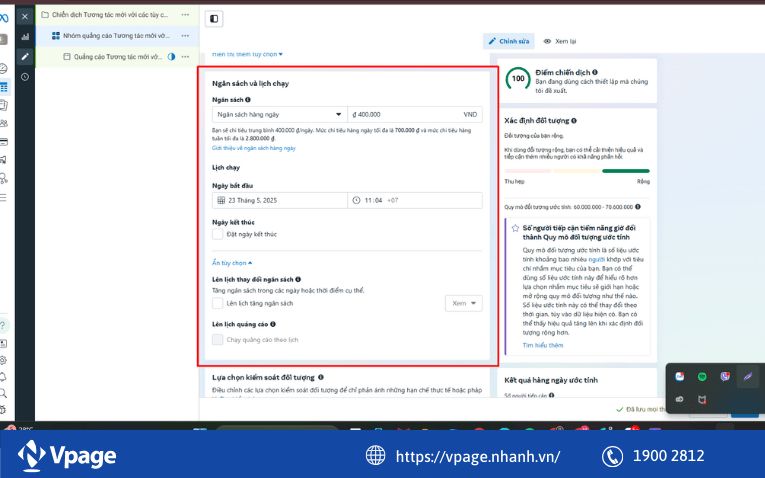Open the Xem dropdown button

pyautogui.click(x=463, y=303)
